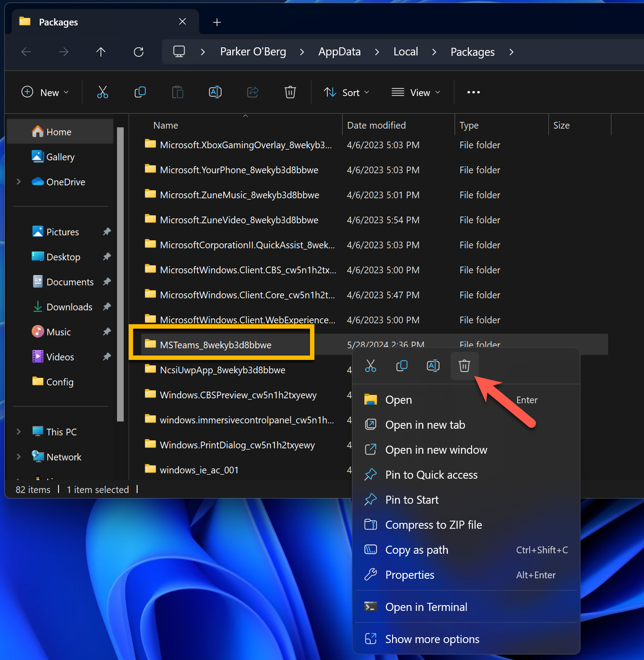Viewport: 644px width, 660px height.
Task: Close the Packages tab
Action: (183, 21)
